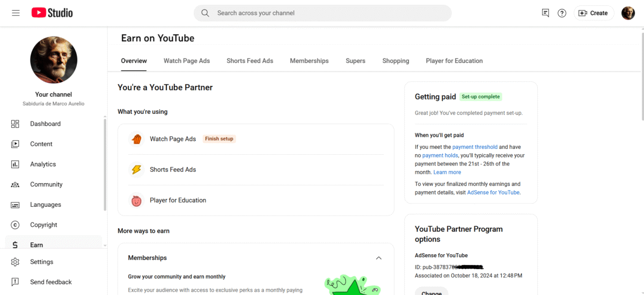Viewport: 644px width, 295px height.
Task: Switch to the Watch Page Ads tab
Action: [x=187, y=61]
